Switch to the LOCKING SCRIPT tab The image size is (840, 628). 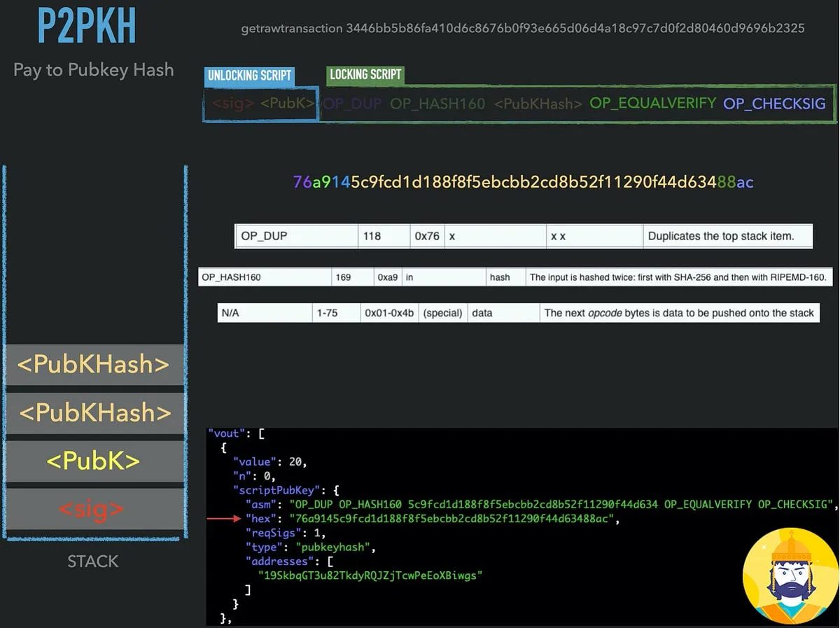pos(365,74)
